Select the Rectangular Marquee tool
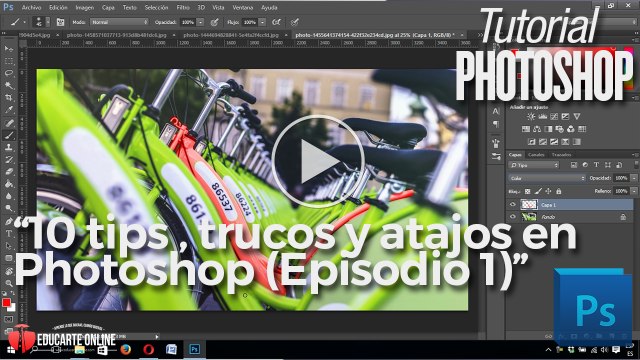640x360 pixels. pos(9,61)
